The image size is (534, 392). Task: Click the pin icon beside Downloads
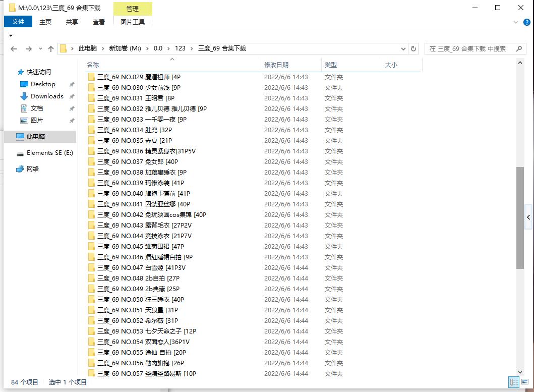[x=72, y=96]
